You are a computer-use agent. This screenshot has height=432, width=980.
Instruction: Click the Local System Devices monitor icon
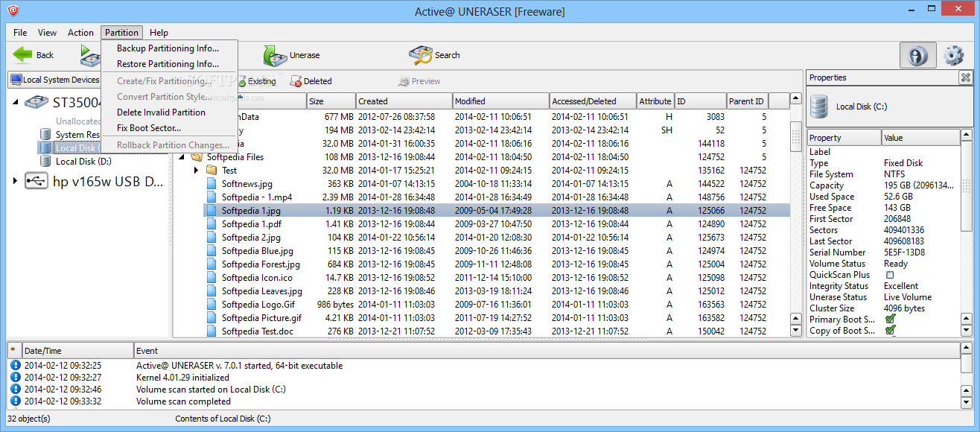click(15, 80)
